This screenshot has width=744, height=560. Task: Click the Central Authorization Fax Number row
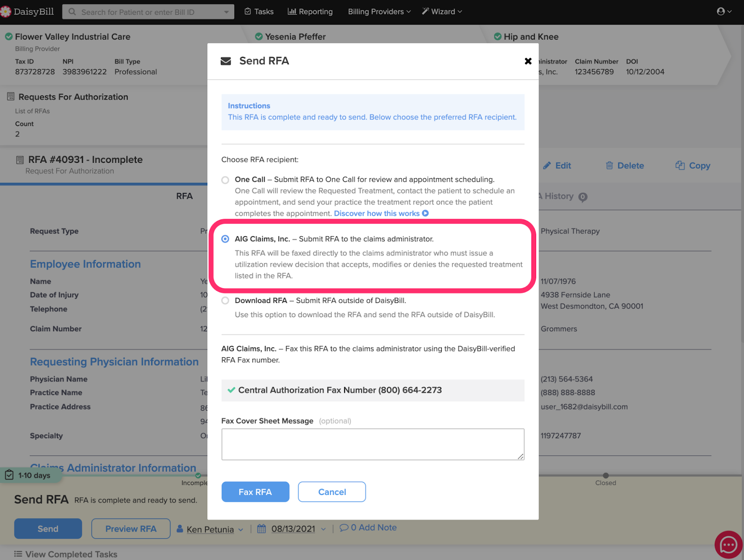[x=373, y=390]
